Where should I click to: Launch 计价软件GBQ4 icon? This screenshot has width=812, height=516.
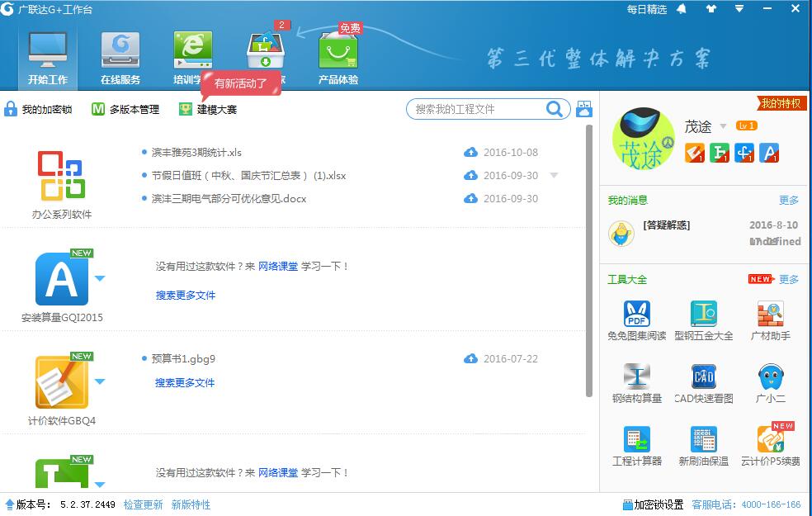62,382
